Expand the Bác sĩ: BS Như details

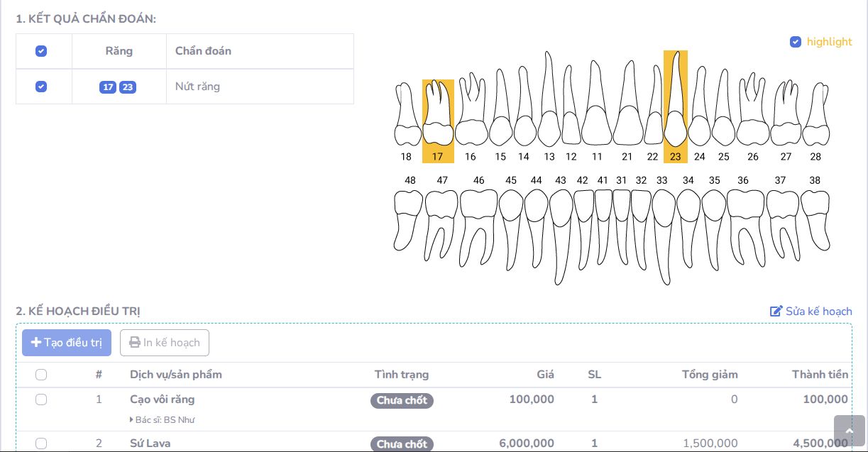click(x=163, y=419)
